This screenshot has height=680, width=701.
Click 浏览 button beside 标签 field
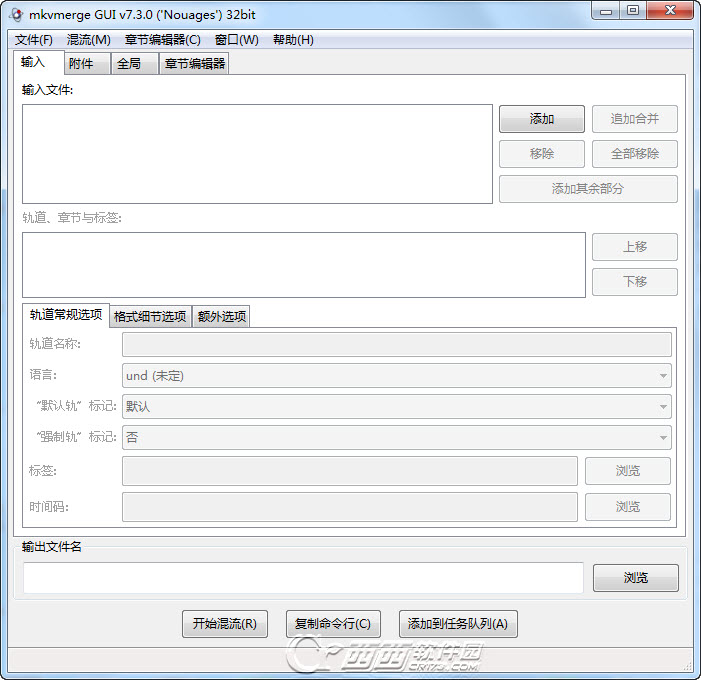coord(628,471)
